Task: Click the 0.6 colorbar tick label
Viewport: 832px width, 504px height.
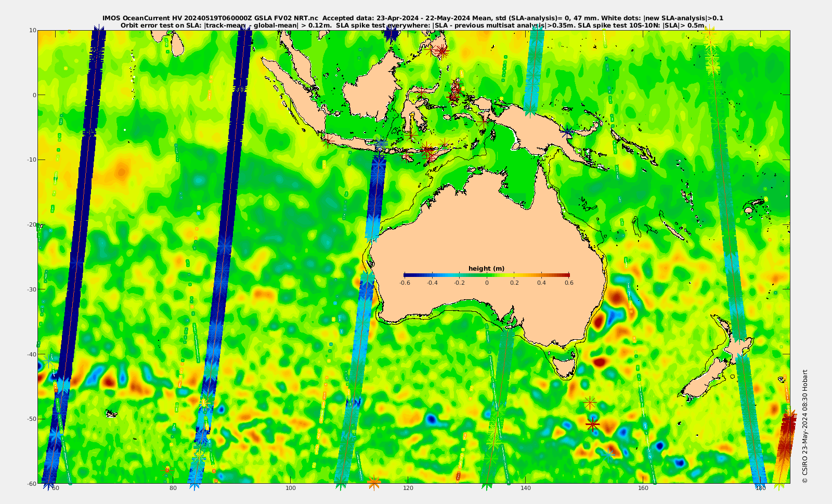Action: pos(569,283)
